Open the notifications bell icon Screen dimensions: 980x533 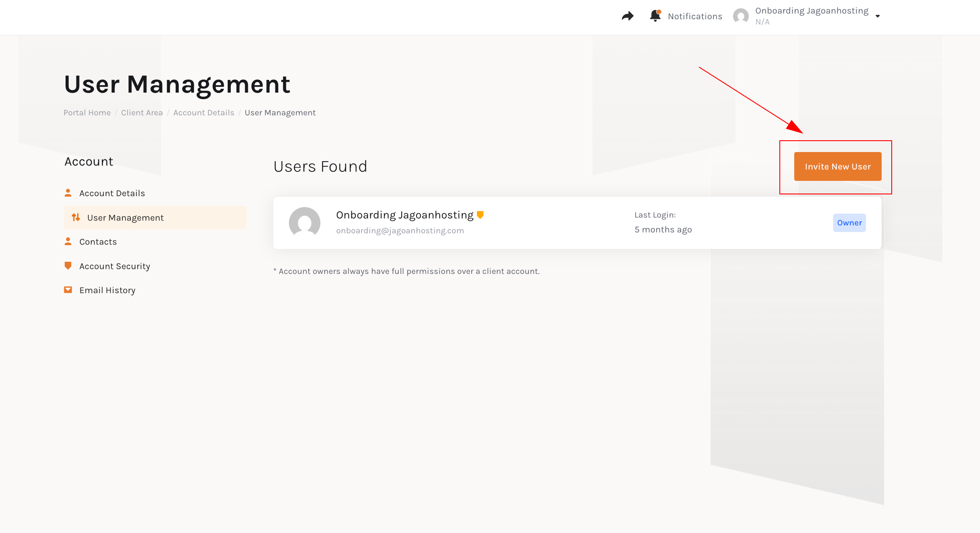tap(655, 16)
